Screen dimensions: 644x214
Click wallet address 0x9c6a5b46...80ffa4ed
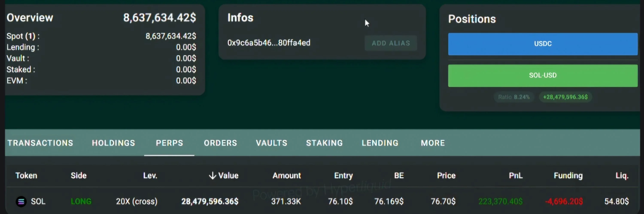click(269, 43)
